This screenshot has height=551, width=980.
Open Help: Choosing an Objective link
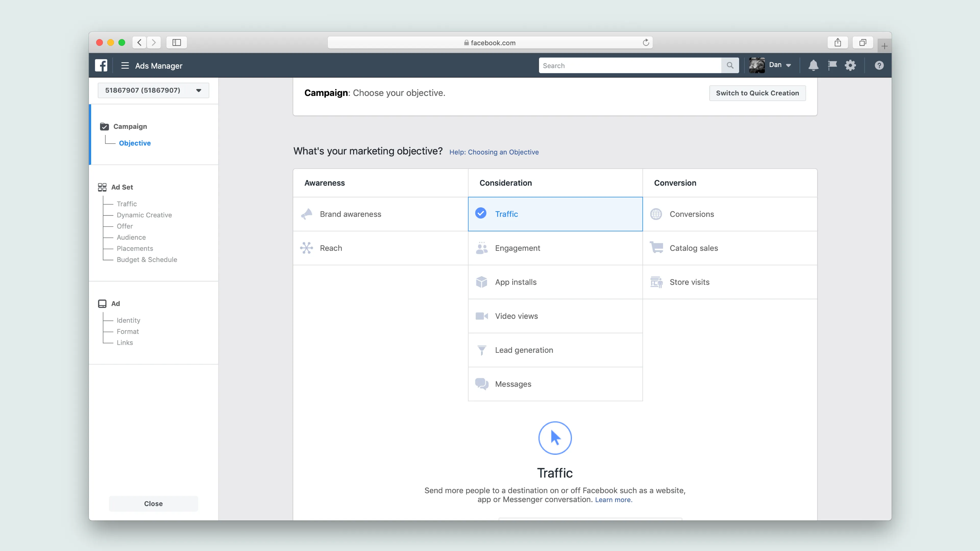[494, 152]
